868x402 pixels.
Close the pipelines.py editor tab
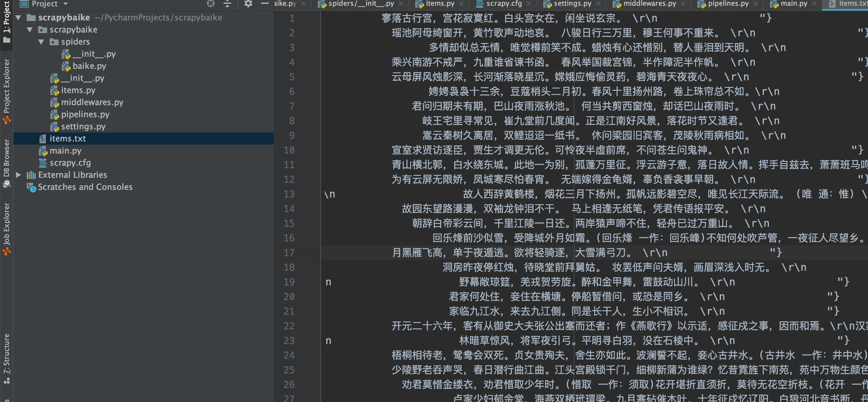tap(756, 4)
